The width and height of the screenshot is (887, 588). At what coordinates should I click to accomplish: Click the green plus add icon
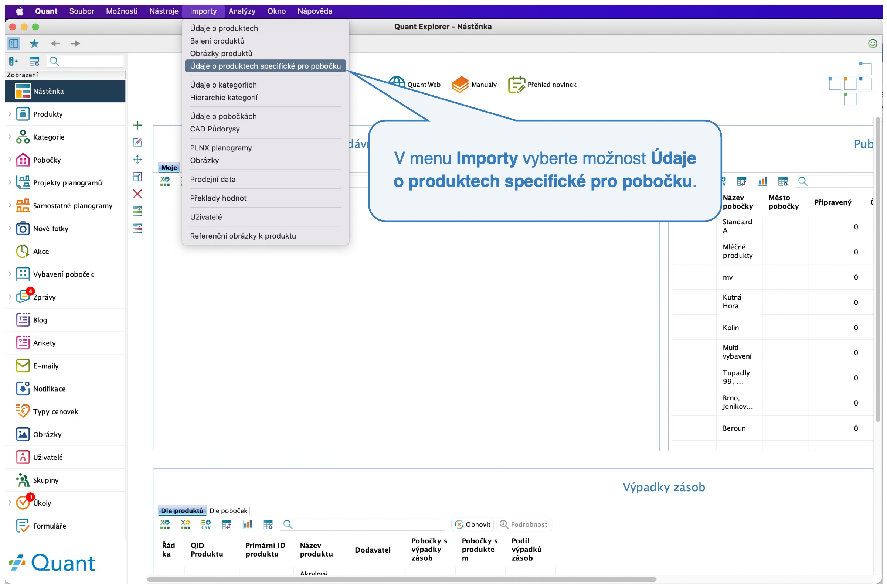(137, 125)
